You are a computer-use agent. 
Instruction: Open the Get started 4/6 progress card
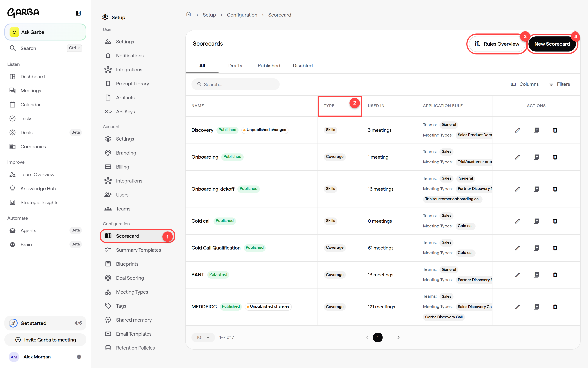tap(45, 323)
